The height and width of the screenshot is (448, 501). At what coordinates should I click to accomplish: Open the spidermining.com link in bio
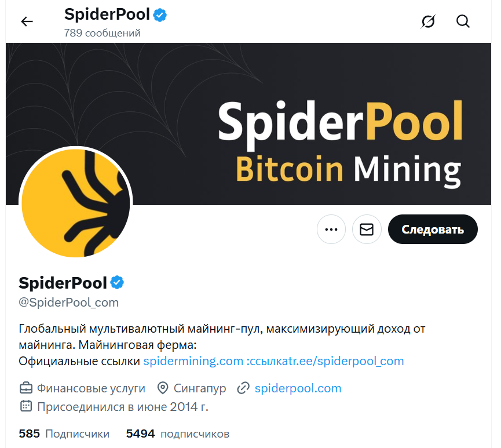pyautogui.click(x=193, y=361)
